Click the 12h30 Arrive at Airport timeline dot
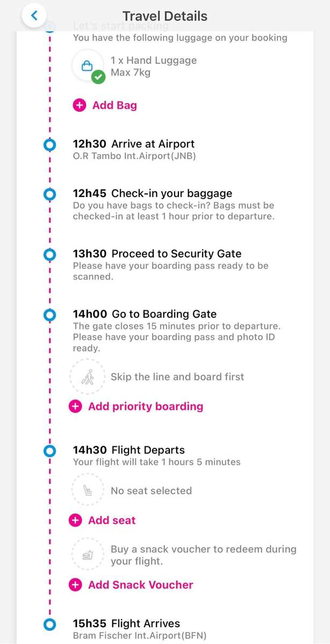Image resolution: width=330 pixels, height=644 pixels. tap(49, 144)
